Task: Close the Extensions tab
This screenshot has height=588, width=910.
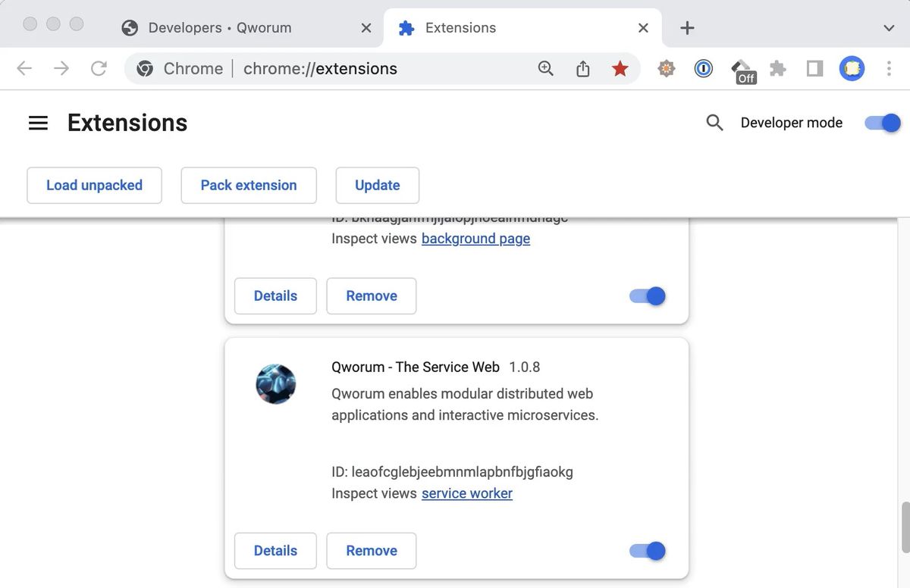Action: click(x=643, y=28)
